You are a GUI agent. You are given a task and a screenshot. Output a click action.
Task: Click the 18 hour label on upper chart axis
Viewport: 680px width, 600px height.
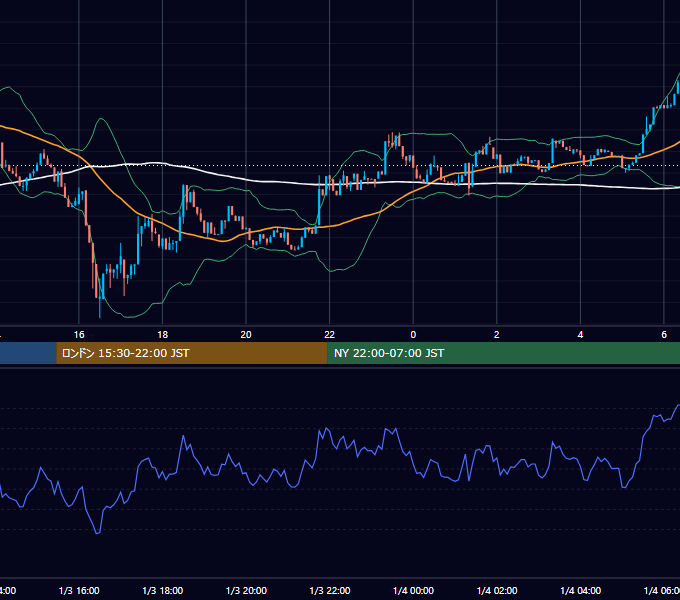point(162,335)
